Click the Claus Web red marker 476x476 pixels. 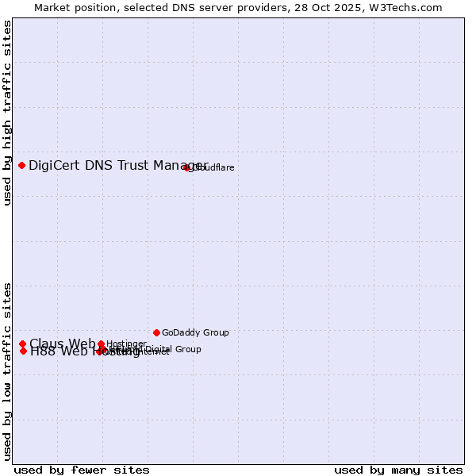tap(22, 344)
